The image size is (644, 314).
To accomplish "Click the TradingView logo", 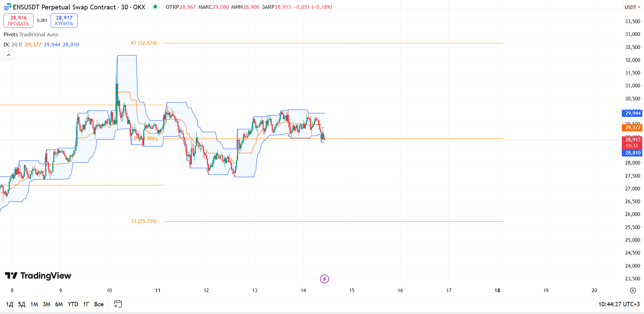I will pyautogui.click(x=38, y=276).
